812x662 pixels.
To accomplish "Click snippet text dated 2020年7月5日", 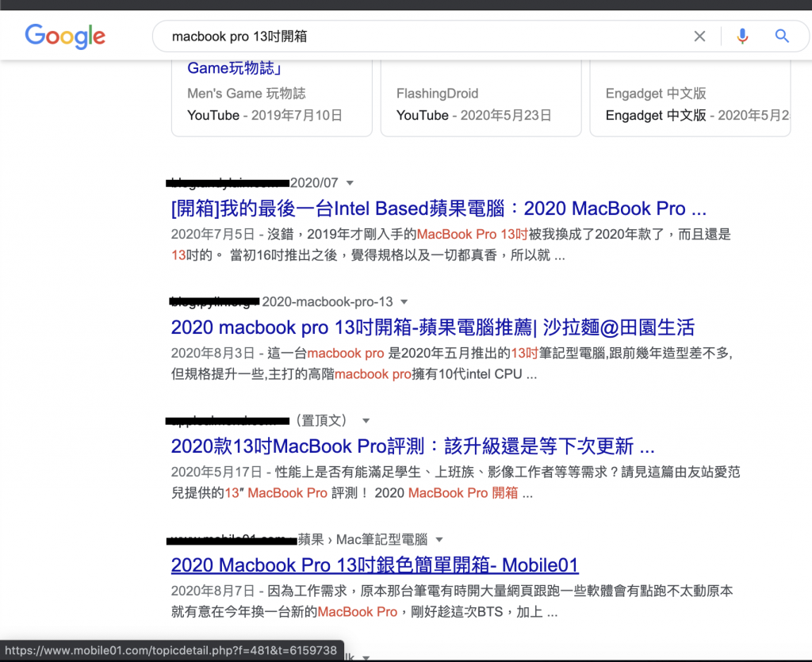I will click(x=451, y=245).
